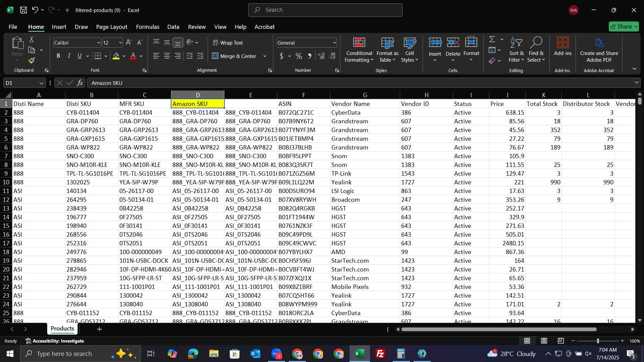Open the Insert Function fx dialog
This screenshot has width=644, height=362.
click(80, 83)
